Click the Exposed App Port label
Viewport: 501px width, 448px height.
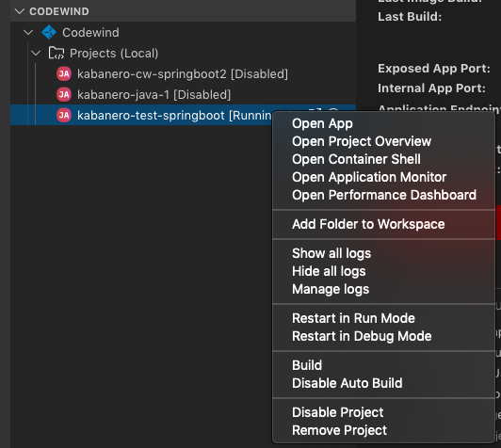coord(434,69)
